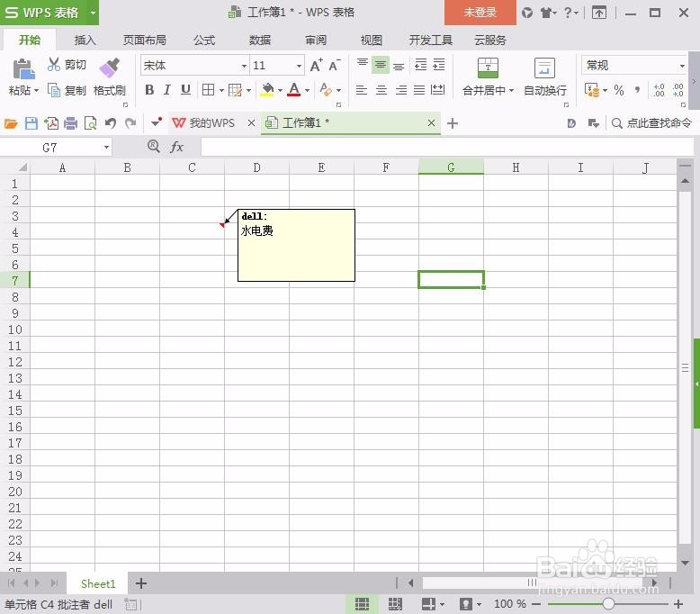Click the auto wrap text icon
700x614 pixels.
544,68
